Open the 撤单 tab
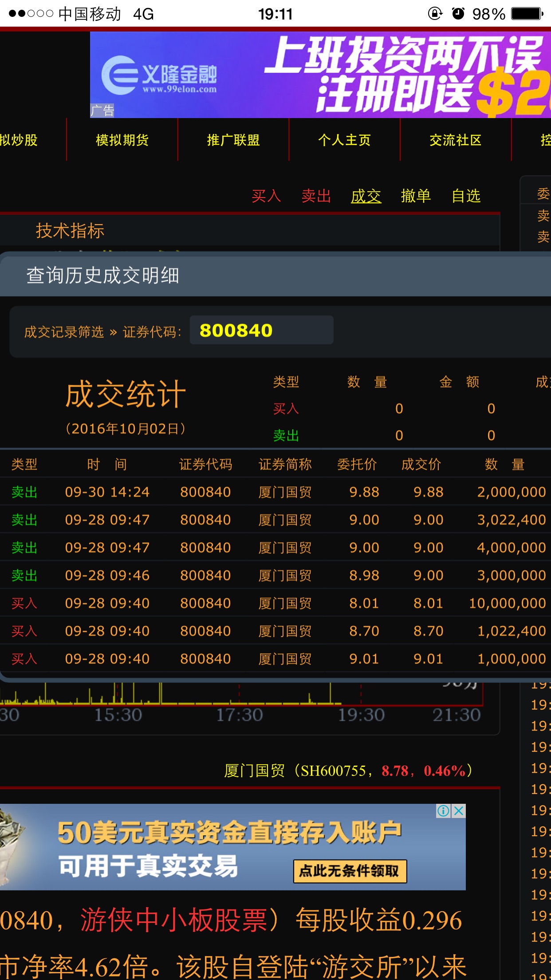 pyautogui.click(x=416, y=196)
